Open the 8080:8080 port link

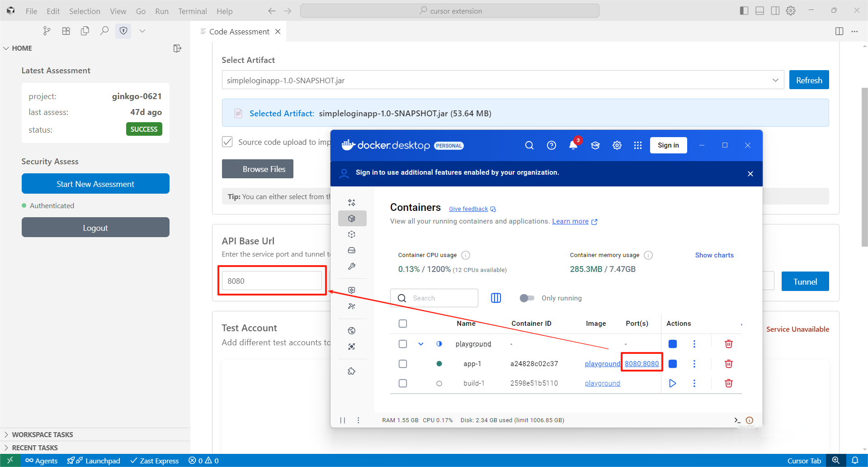[642, 364]
